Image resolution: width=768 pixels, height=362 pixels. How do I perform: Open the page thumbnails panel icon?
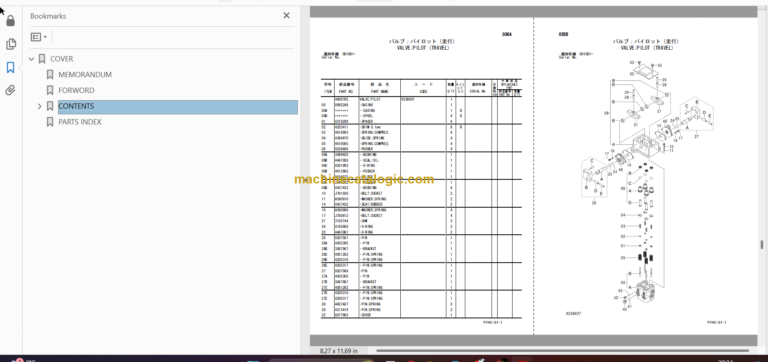pyautogui.click(x=11, y=44)
